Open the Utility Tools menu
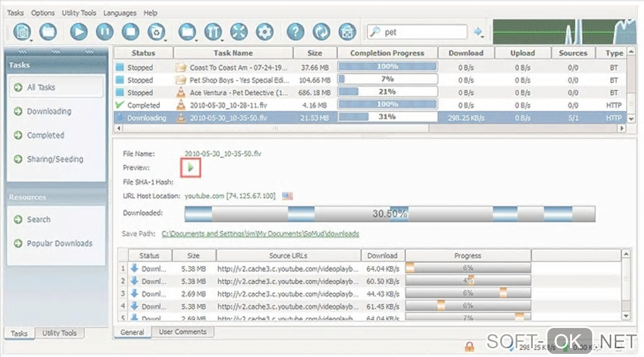Screen dimensions: 644x357 79,13
